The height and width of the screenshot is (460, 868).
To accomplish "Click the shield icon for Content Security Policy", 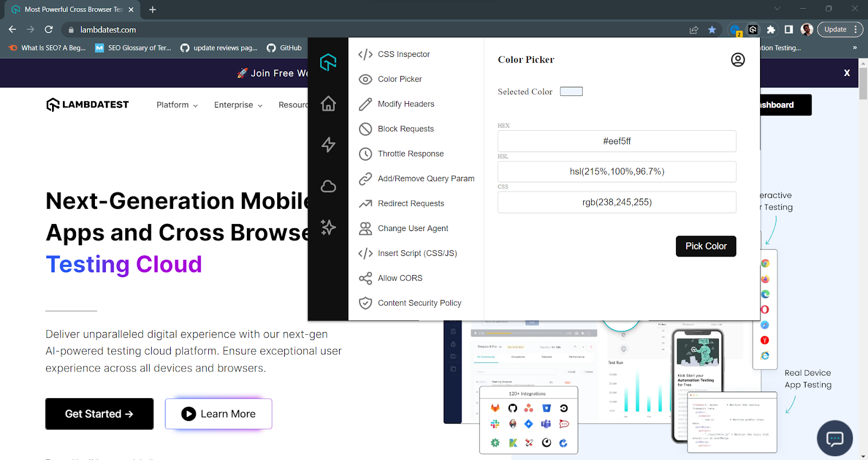I will coord(366,303).
